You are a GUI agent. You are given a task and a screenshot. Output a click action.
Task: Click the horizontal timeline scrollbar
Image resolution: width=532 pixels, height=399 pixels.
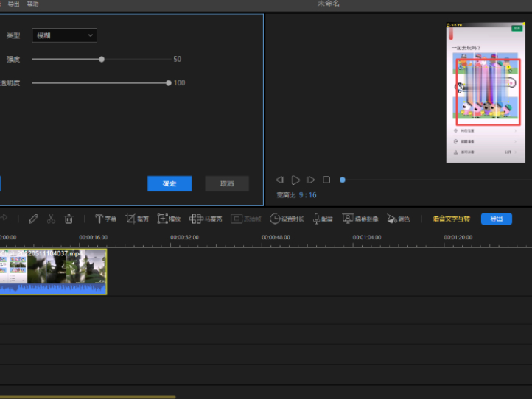88,397
